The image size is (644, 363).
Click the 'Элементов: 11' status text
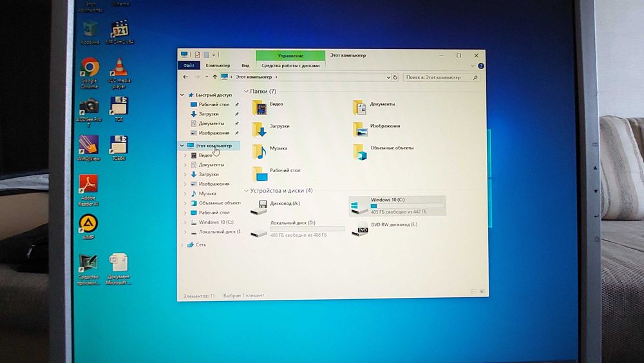pos(199,295)
